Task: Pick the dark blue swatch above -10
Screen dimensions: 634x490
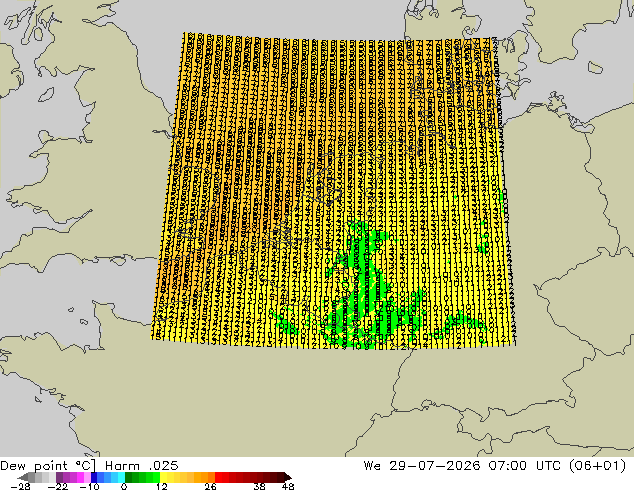Action: click(94, 477)
